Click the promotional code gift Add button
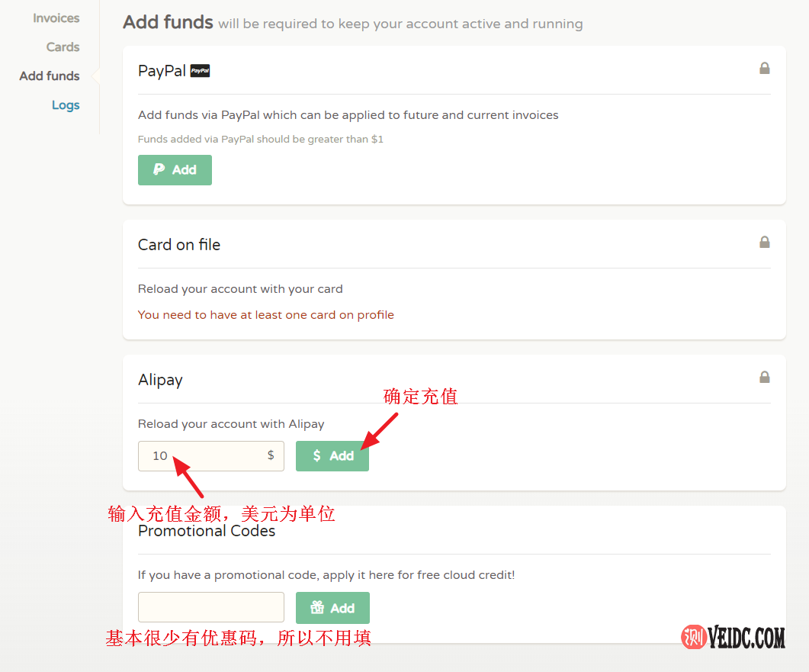Screen dimensions: 809x672 332,608
